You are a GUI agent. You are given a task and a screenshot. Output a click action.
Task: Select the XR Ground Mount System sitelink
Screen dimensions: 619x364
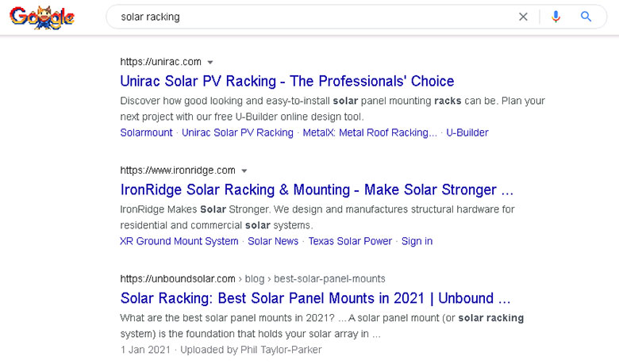[x=179, y=241]
